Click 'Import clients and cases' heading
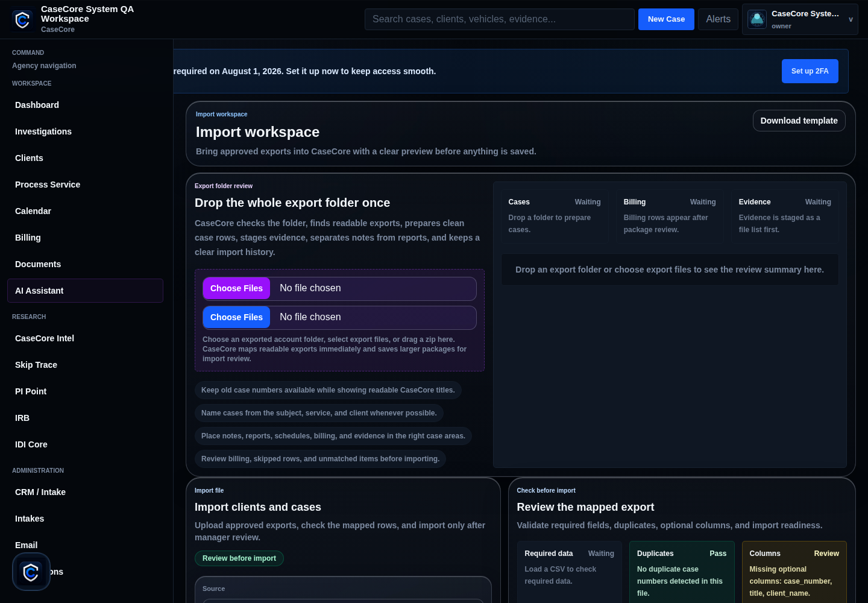The width and height of the screenshot is (868, 603). point(258,507)
